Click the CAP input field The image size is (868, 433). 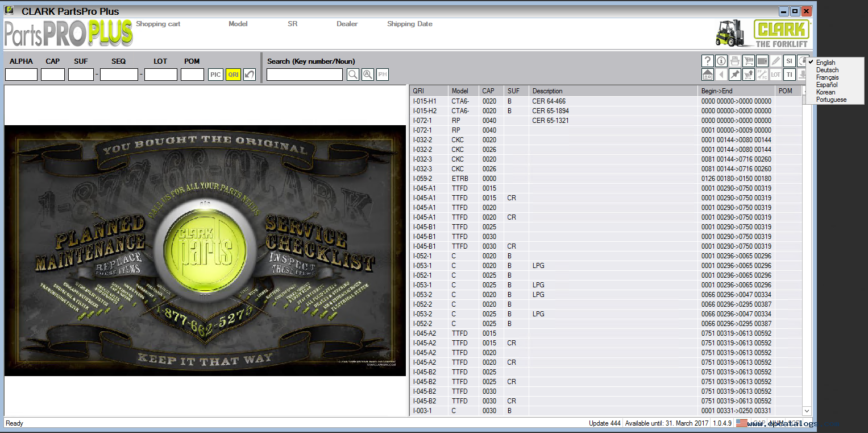[53, 75]
